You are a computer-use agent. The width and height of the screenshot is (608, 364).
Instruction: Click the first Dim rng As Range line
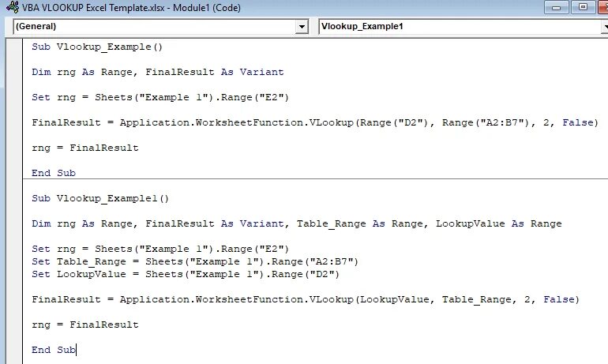(158, 72)
